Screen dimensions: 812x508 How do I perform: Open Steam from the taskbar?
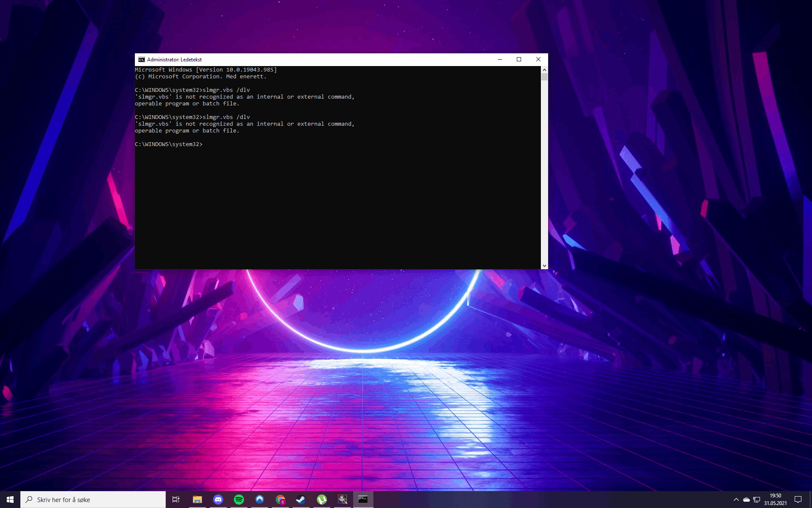click(301, 500)
